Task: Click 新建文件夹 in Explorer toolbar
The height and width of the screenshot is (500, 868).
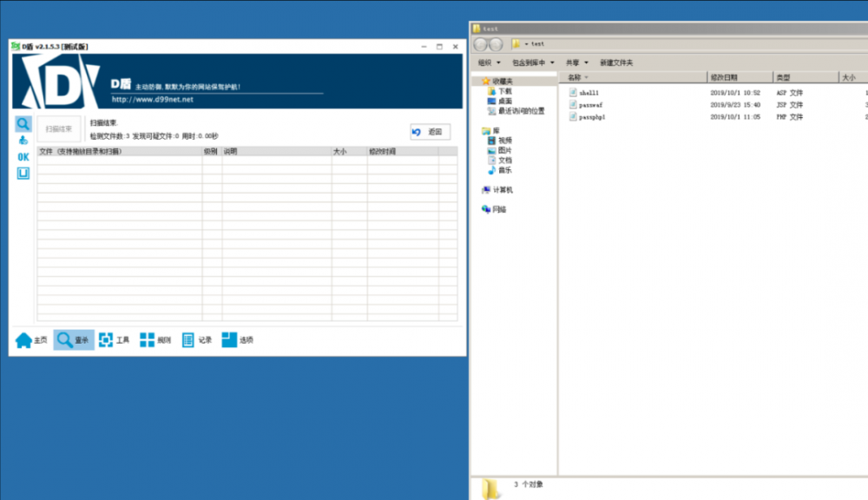Action: [x=616, y=62]
